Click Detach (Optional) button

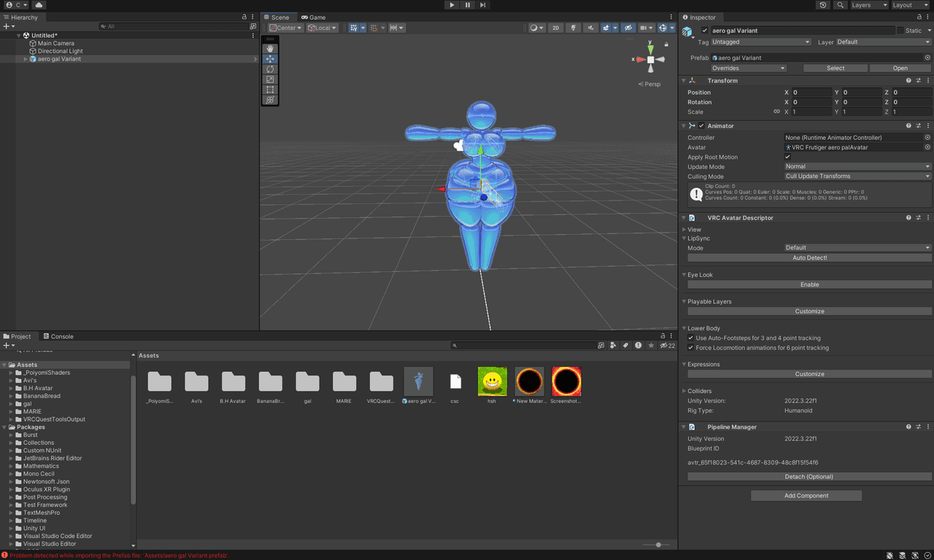pos(809,476)
